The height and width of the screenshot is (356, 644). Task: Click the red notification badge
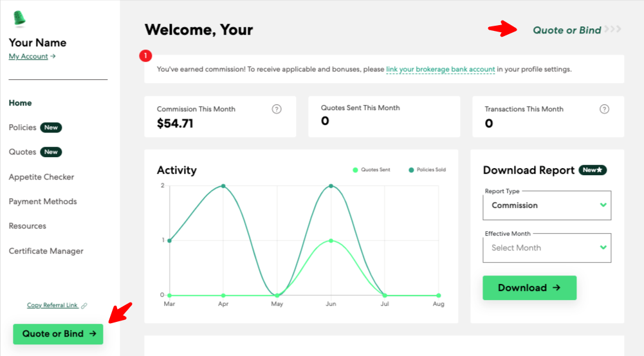tap(145, 56)
